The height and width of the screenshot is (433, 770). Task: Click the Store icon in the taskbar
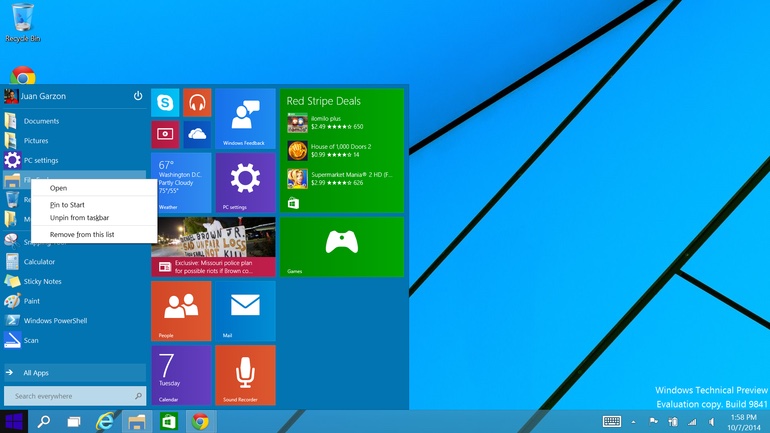click(x=168, y=422)
